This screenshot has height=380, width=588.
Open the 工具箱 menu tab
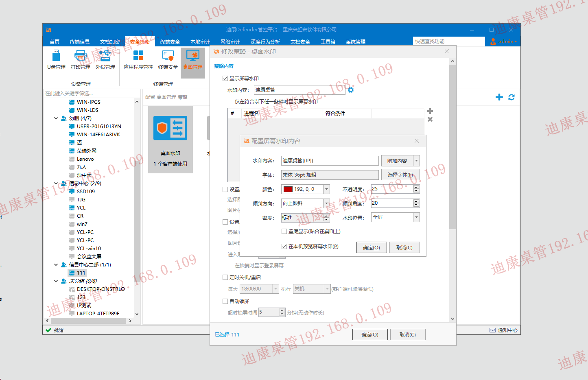point(328,41)
